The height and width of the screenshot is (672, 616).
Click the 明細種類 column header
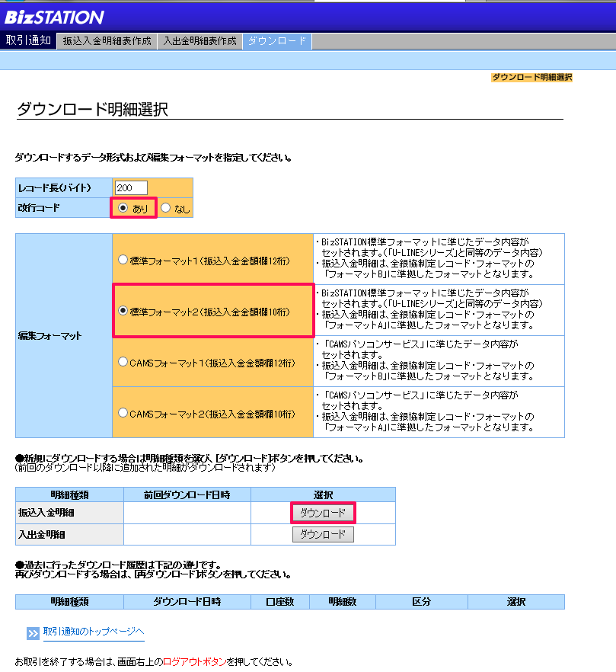[67, 494]
